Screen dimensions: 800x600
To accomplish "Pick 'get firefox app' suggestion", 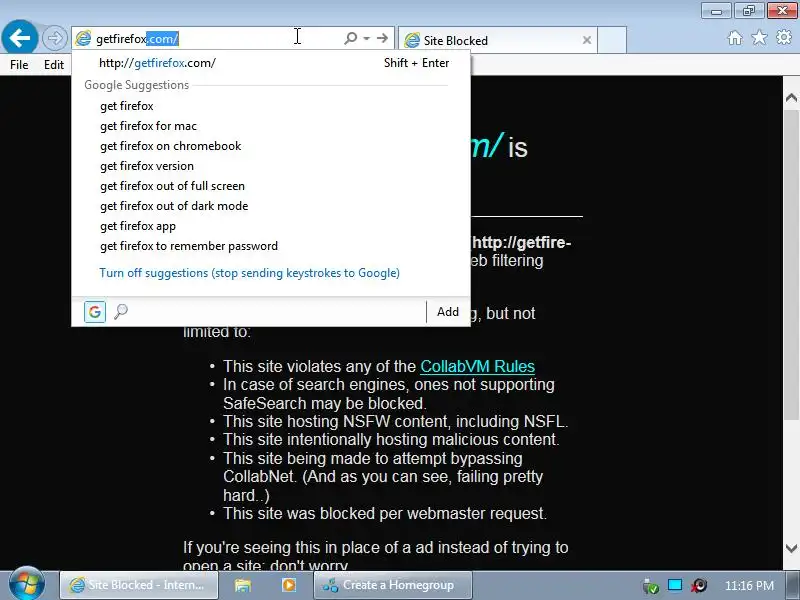I will pyautogui.click(x=270, y=226).
